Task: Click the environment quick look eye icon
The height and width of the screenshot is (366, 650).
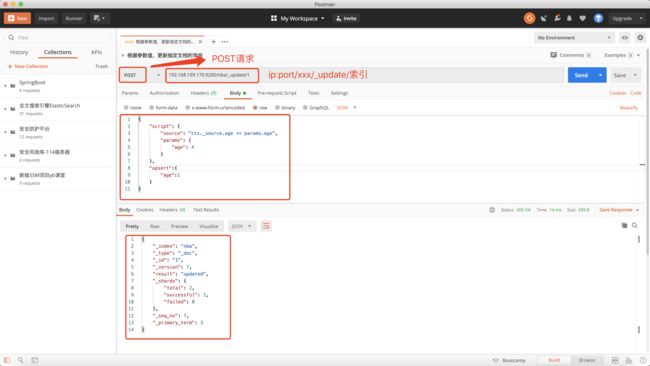Action: point(624,38)
